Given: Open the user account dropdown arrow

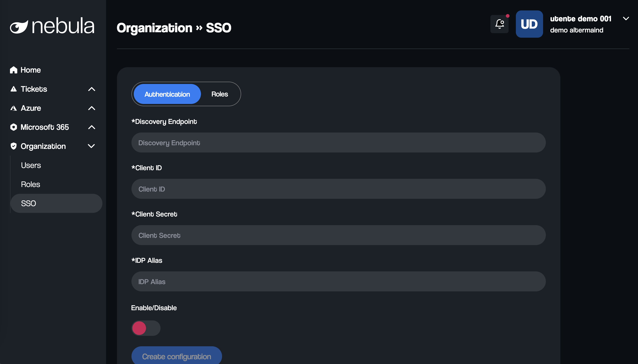Looking at the screenshot, I should (x=626, y=19).
